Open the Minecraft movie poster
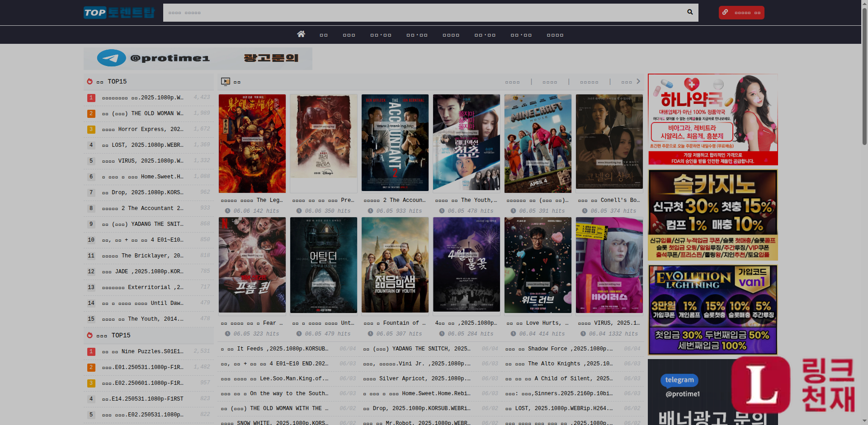This screenshot has height=425, width=868. [x=538, y=144]
